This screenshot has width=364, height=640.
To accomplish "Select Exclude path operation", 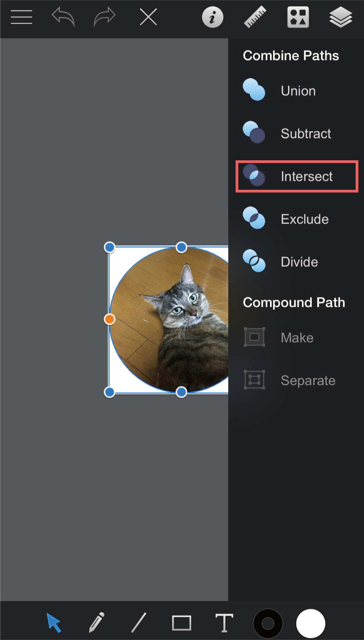I will pos(296,219).
